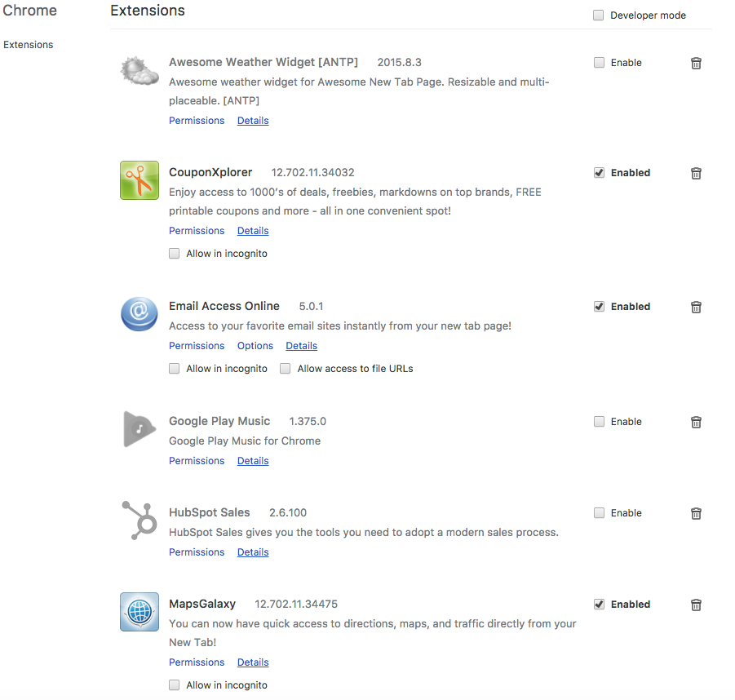Allow MapsGalaxy in incognito
Screen dimensions: 735x700
pyautogui.click(x=175, y=685)
